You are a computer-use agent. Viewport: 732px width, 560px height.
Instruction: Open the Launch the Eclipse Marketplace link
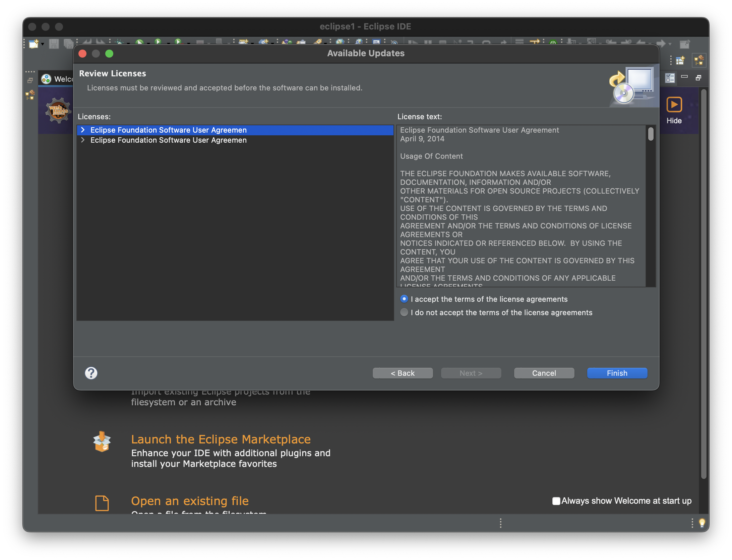tap(221, 439)
